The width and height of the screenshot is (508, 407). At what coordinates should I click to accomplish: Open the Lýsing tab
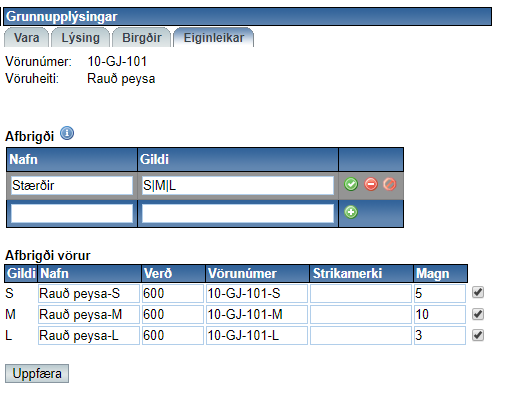pyautogui.click(x=80, y=38)
